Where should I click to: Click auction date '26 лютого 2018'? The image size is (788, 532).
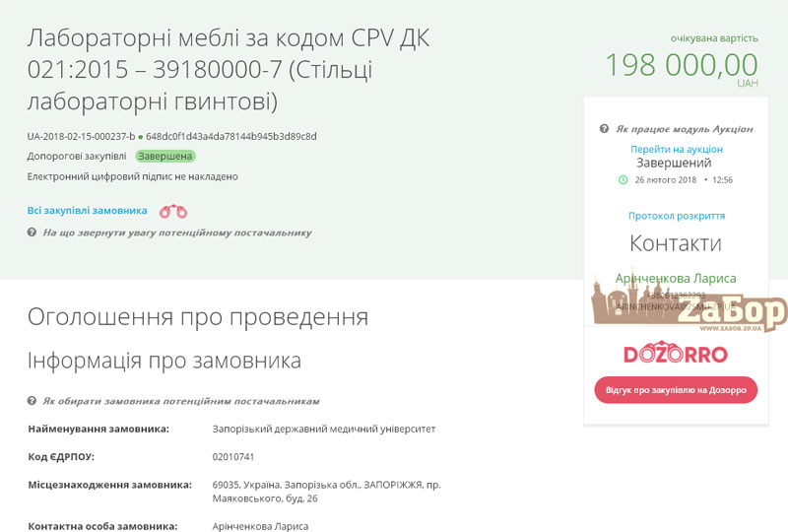pos(666,179)
